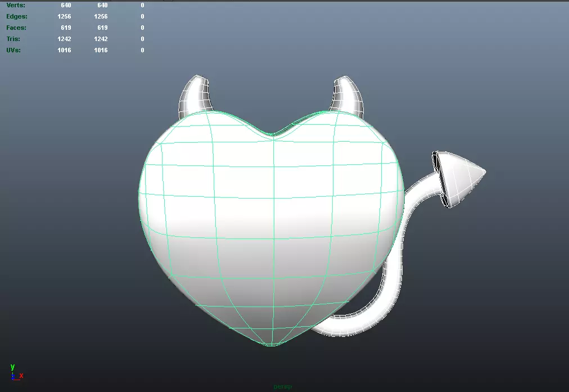Click the Edges: label in the poly count HUD

(x=17, y=16)
